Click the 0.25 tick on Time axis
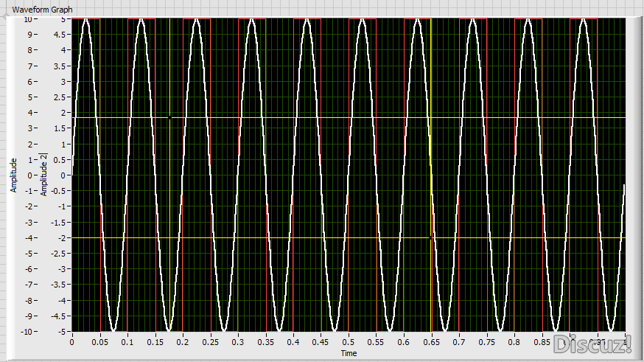Viewport: 644px width, 362px height. (210, 342)
